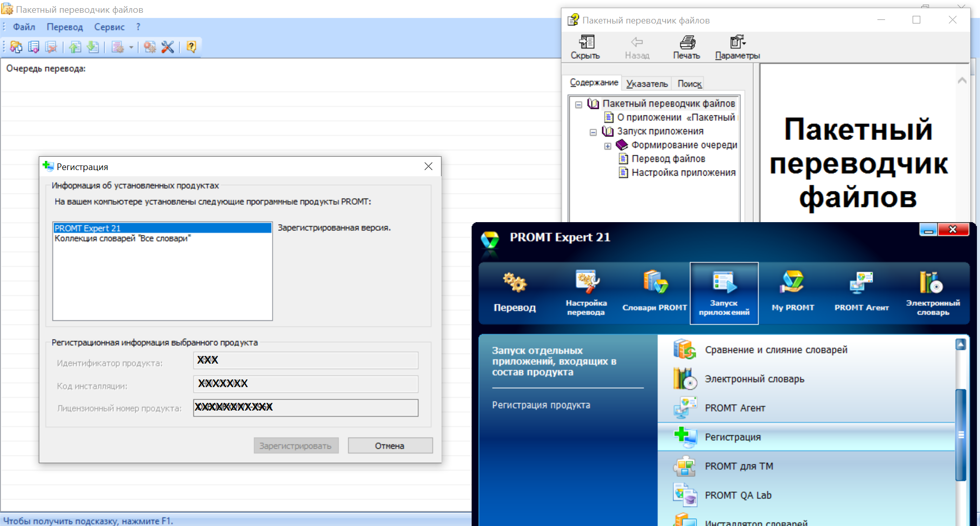Open О приложении help topic
The image size is (980, 526).
[x=671, y=117]
